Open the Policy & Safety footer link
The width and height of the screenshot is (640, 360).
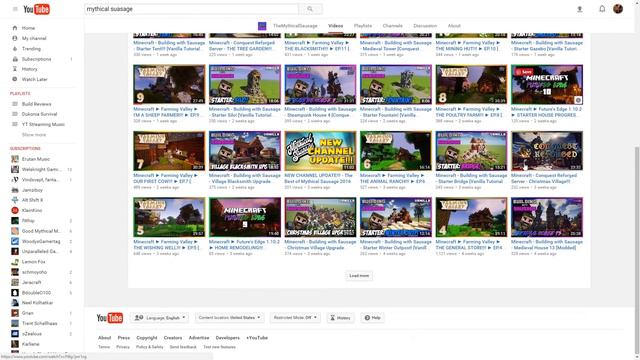149,347
